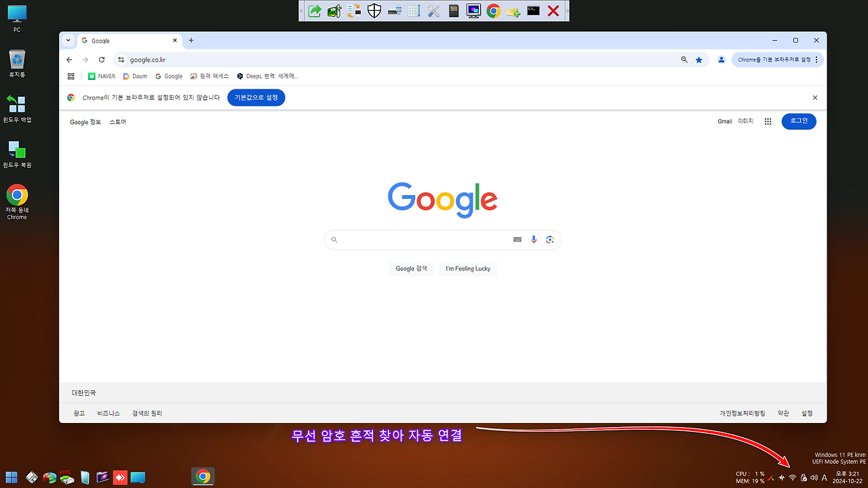Open the Windows Start button on taskbar

click(x=12, y=477)
